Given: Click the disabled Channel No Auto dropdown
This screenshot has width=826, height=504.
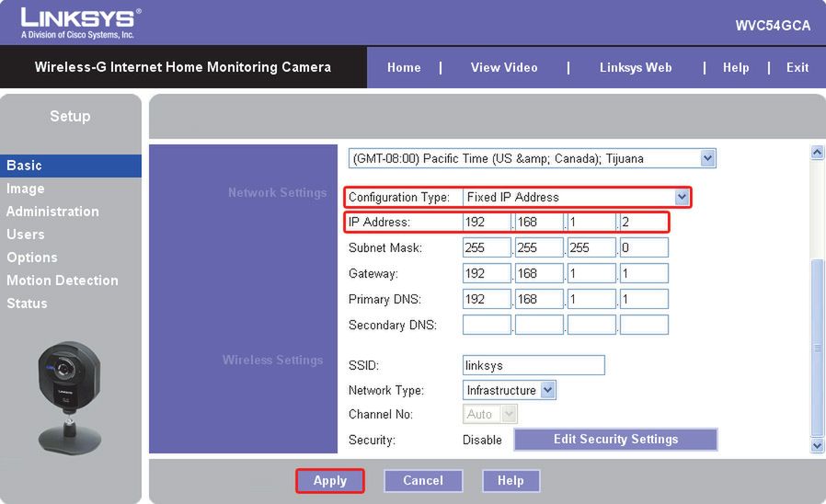Looking at the screenshot, I should (490, 414).
